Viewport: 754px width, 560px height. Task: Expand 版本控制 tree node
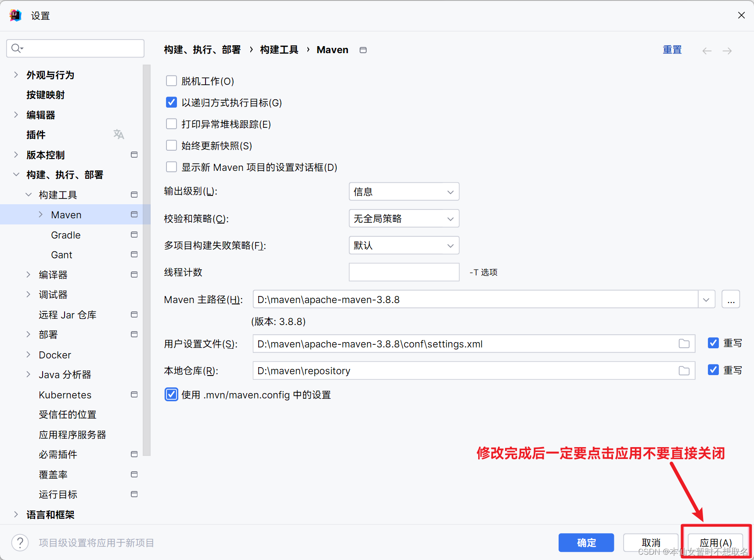(16, 155)
